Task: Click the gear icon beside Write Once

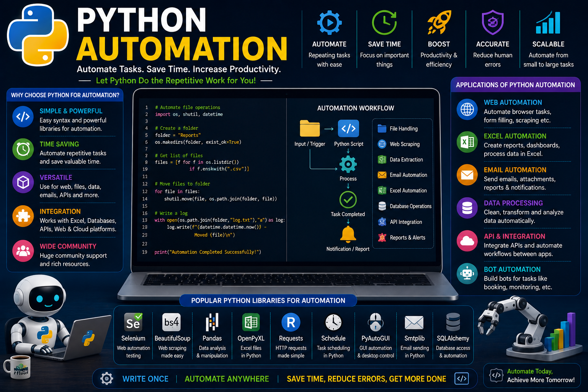Action: (107, 379)
